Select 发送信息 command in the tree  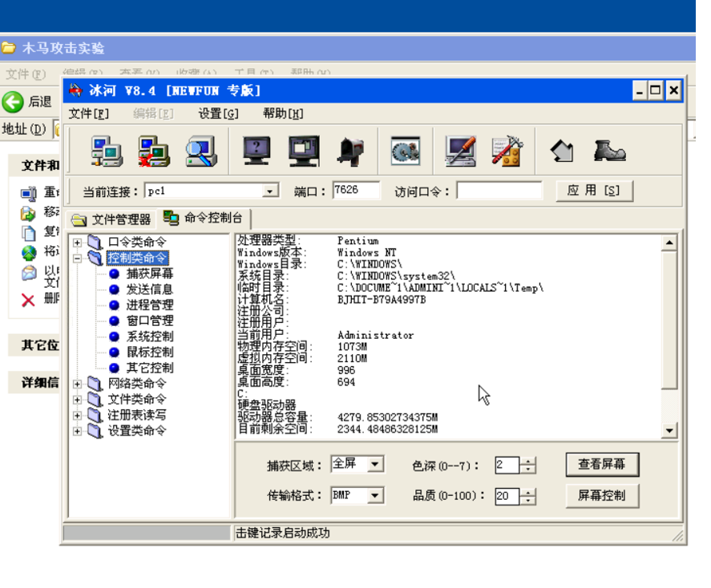pos(150,289)
